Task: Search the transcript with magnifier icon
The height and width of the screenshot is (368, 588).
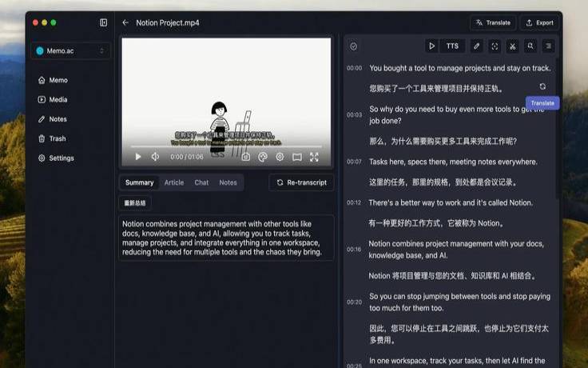Action: (530, 46)
